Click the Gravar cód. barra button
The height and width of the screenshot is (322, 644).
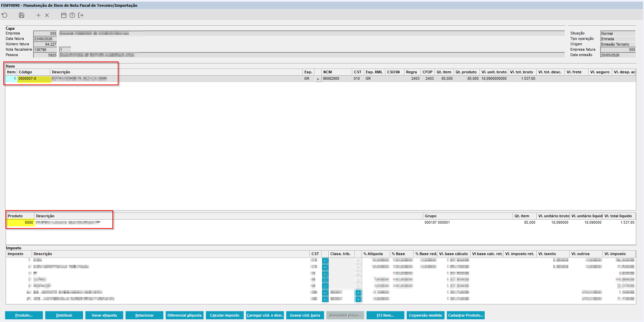coord(305,315)
